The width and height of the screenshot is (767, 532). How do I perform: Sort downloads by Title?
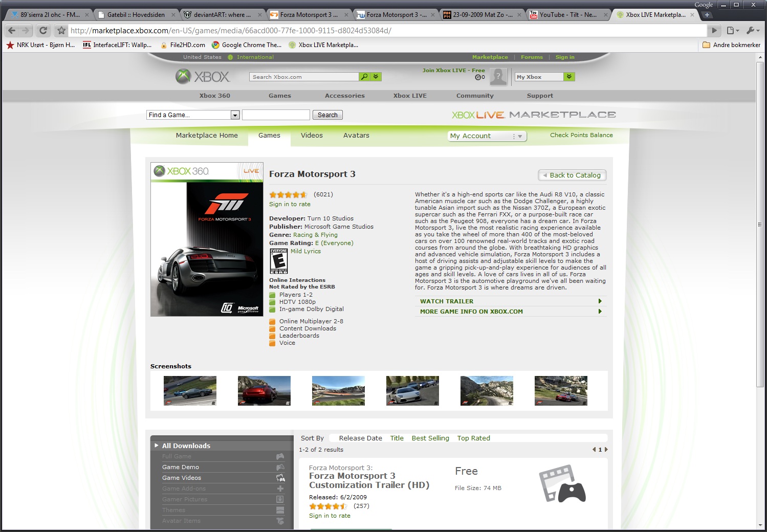pyautogui.click(x=397, y=438)
